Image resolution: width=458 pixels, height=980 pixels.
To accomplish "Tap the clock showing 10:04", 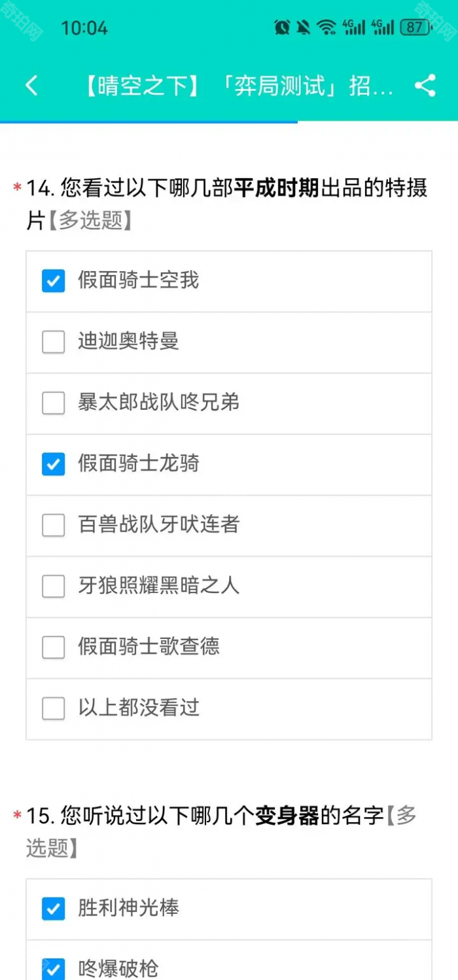I will pos(84,27).
